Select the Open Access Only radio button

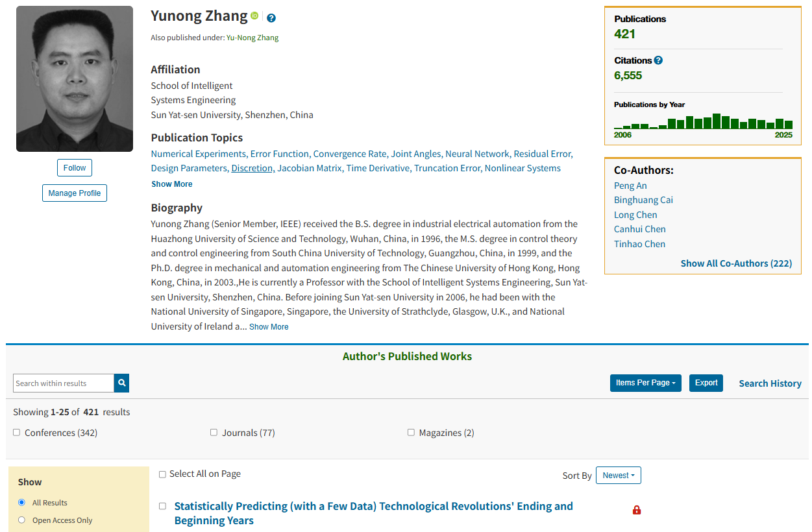(21, 520)
